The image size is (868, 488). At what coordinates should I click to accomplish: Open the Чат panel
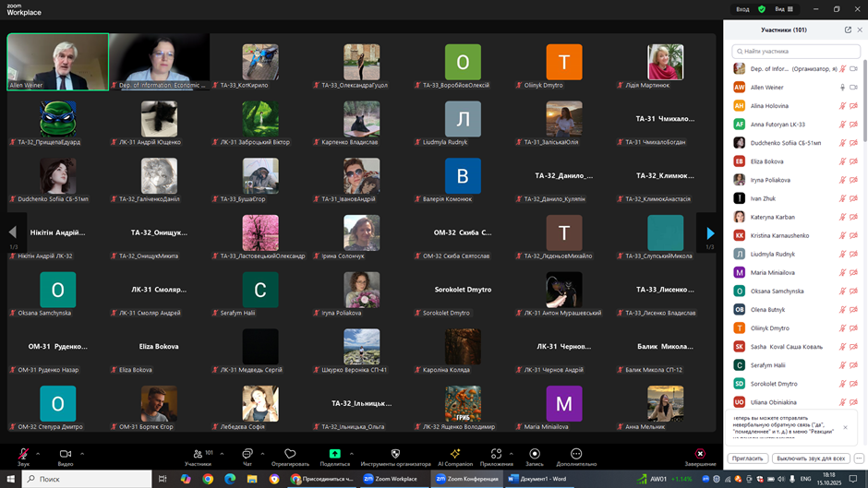(x=247, y=454)
